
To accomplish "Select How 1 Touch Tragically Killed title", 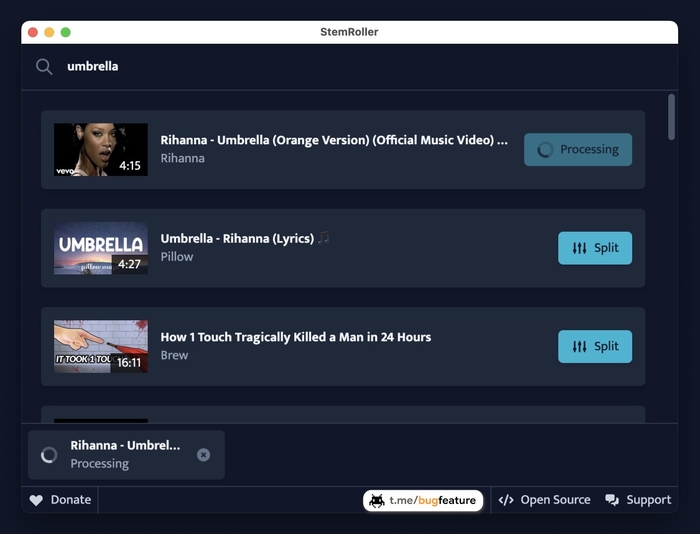I will pos(296,337).
